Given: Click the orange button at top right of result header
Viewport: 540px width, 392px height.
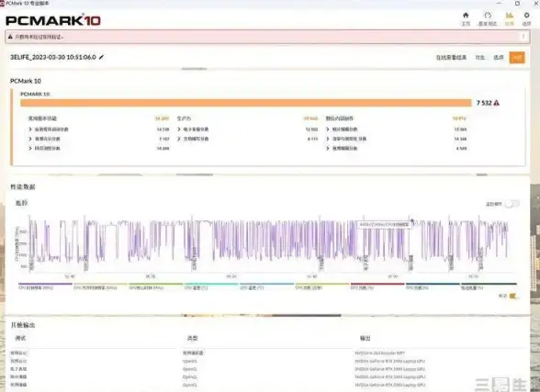Looking at the screenshot, I should pyautogui.click(x=517, y=58).
